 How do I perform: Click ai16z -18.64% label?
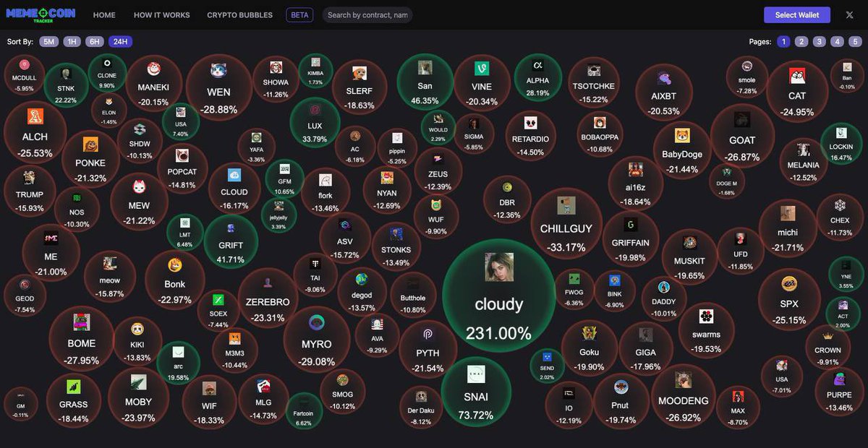point(636,195)
